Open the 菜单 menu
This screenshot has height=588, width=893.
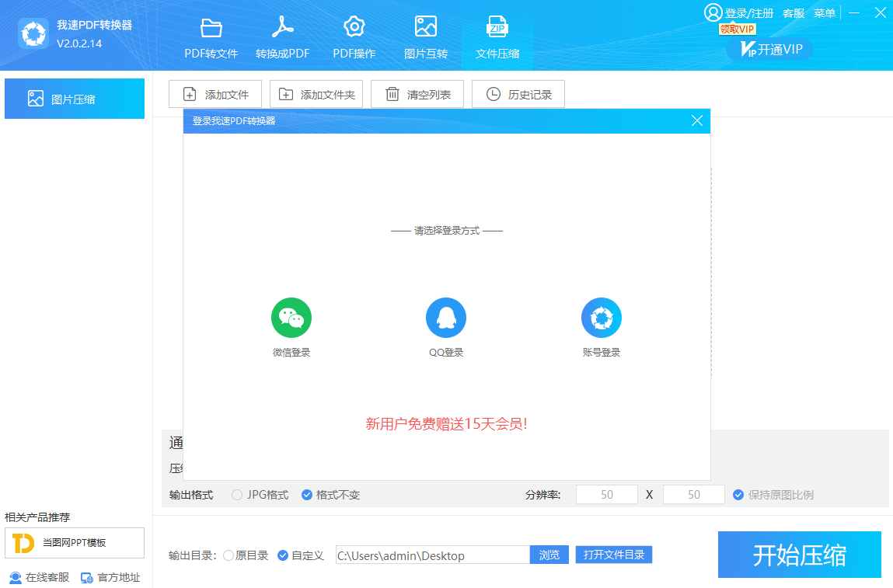[824, 13]
